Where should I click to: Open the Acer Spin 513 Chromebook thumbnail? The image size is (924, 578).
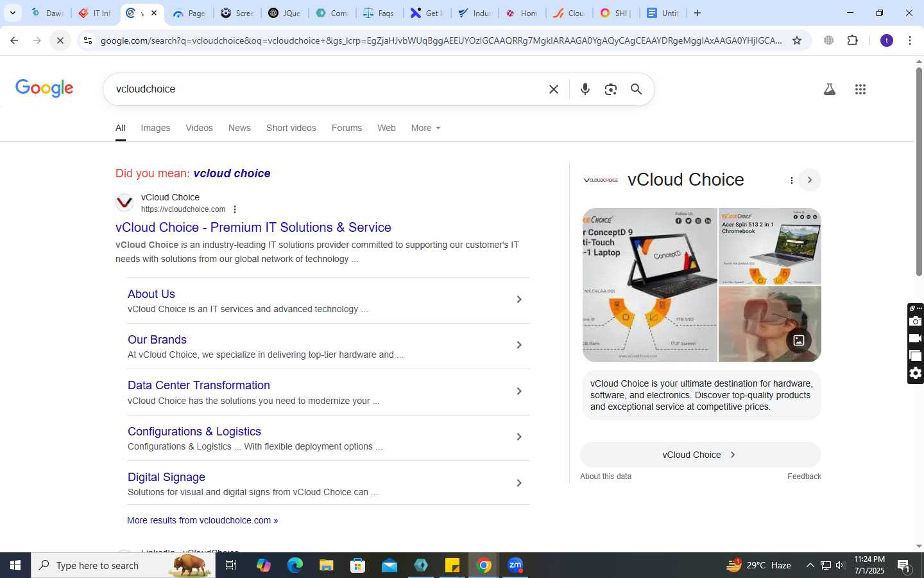pyautogui.click(x=770, y=246)
